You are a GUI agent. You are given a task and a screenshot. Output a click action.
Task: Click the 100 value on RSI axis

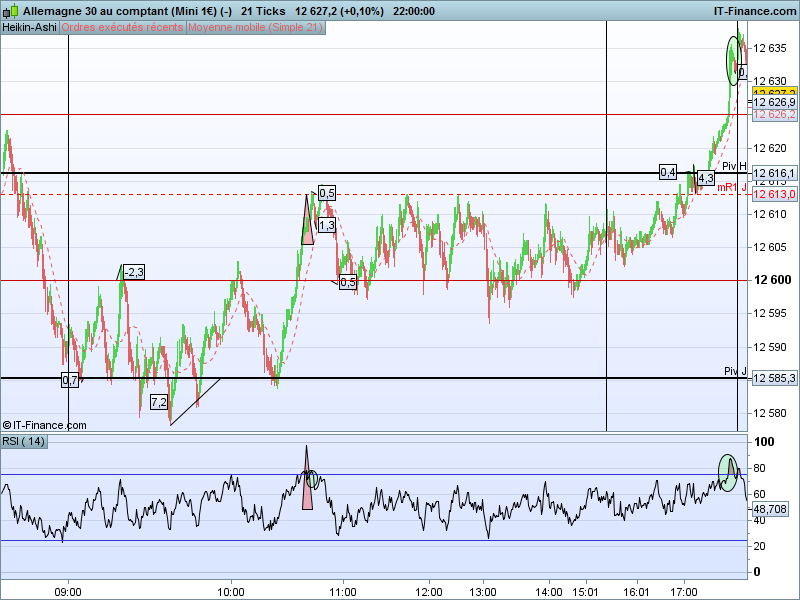pyautogui.click(x=764, y=442)
